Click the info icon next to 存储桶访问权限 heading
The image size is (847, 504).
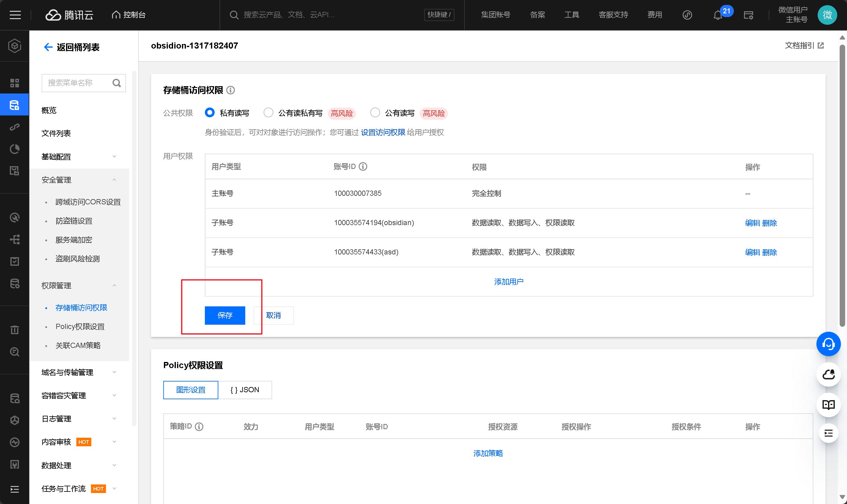pos(231,90)
